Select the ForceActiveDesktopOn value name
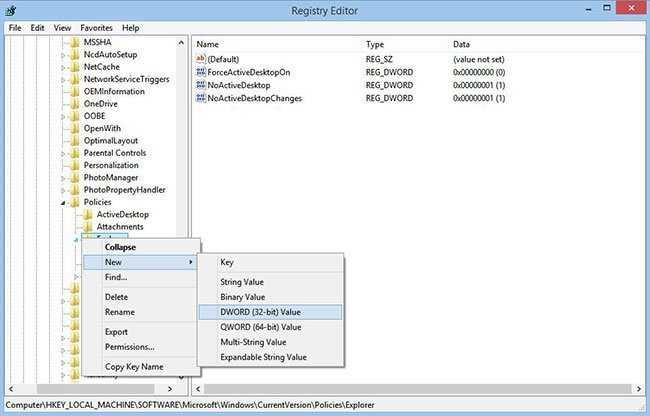 [249, 72]
